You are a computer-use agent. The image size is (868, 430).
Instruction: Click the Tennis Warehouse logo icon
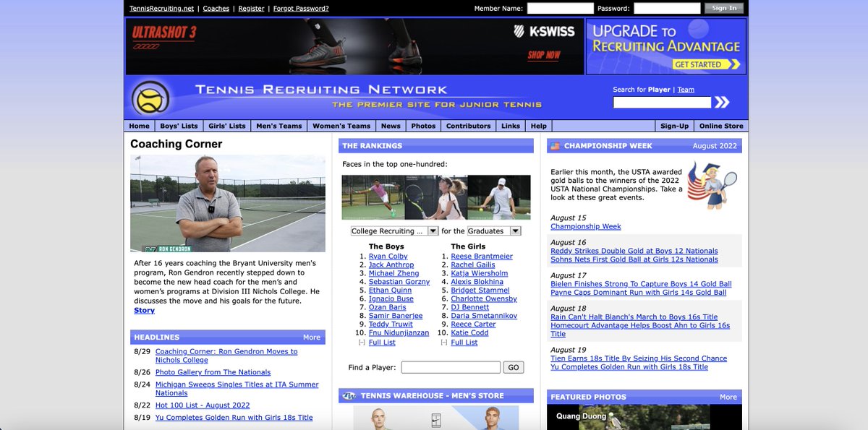(349, 396)
